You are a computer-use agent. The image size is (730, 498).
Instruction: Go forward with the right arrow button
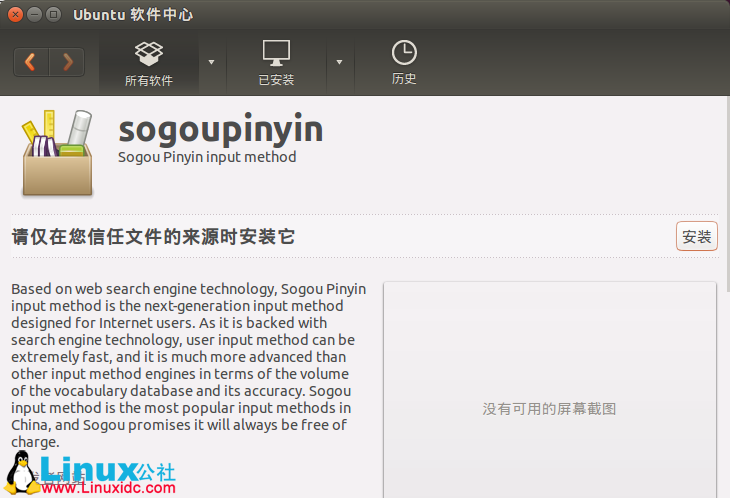[x=67, y=62]
